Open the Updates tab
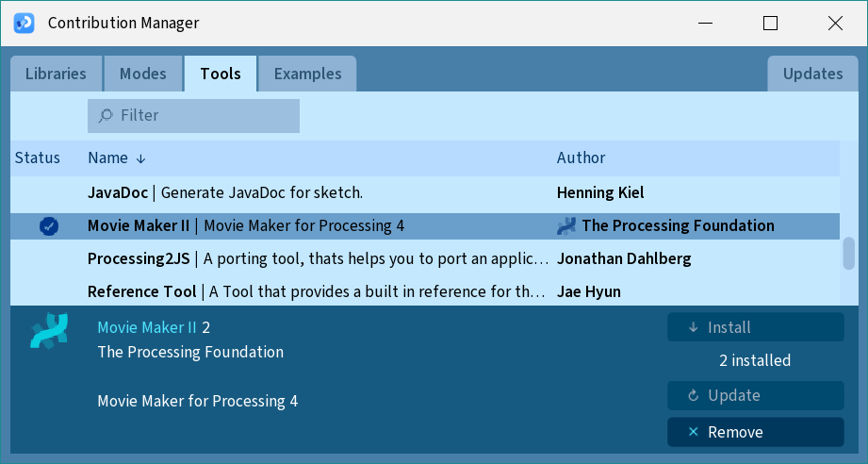The height and width of the screenshot is (464, 868). [812, 74]
